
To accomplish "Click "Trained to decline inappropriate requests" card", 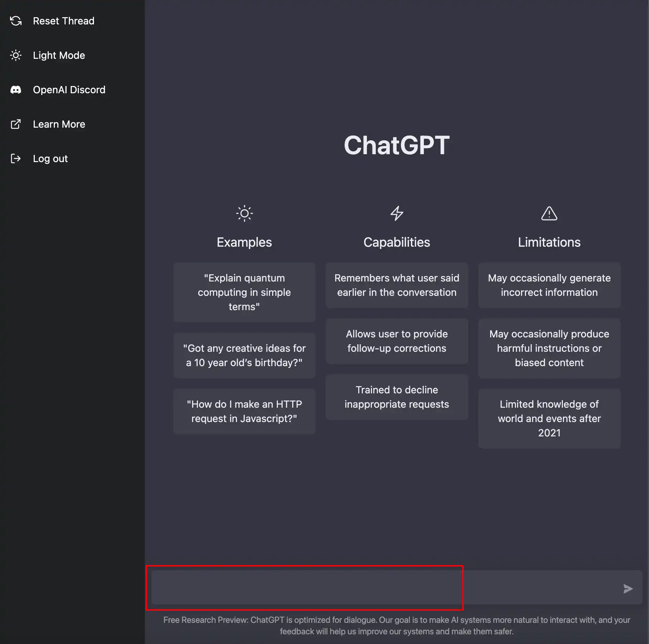I will tap(397, 397).
